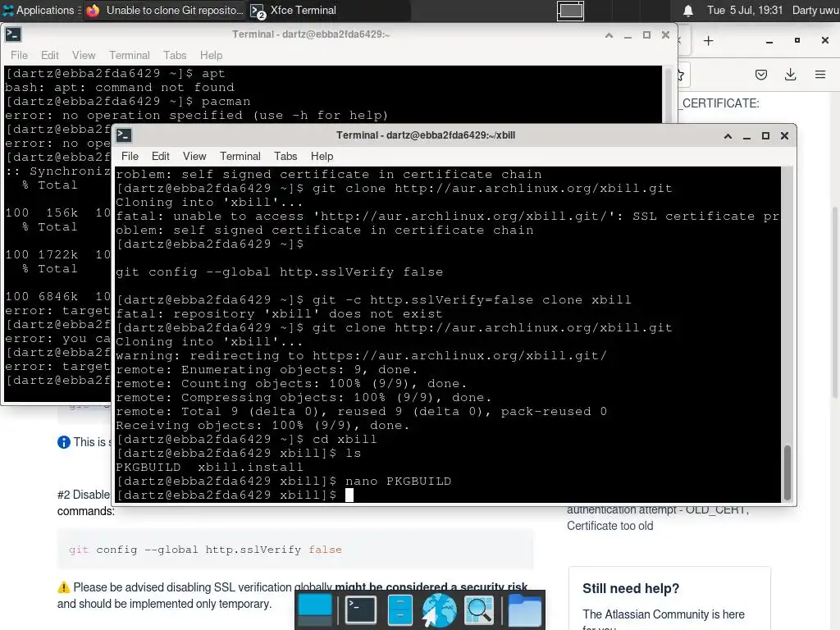
Task: Open Terminal menu in front xbill terminal
Action: (x=240, y=156)
